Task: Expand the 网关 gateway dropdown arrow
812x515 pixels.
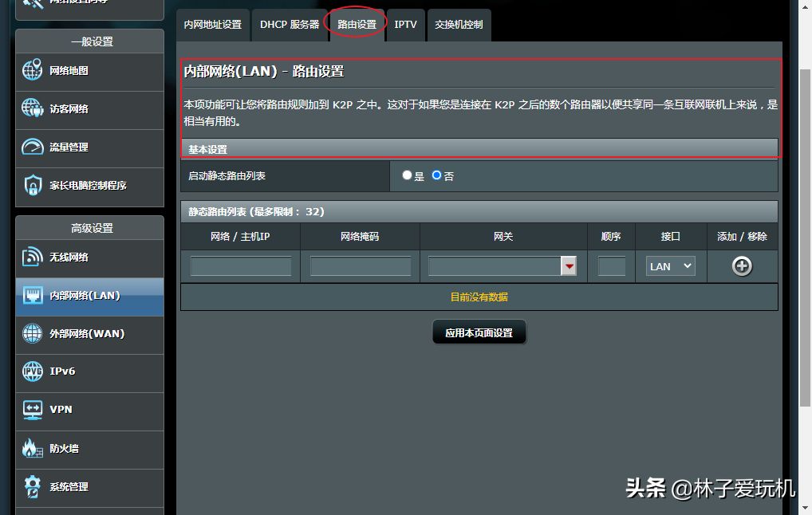Action: pos(569,266)
